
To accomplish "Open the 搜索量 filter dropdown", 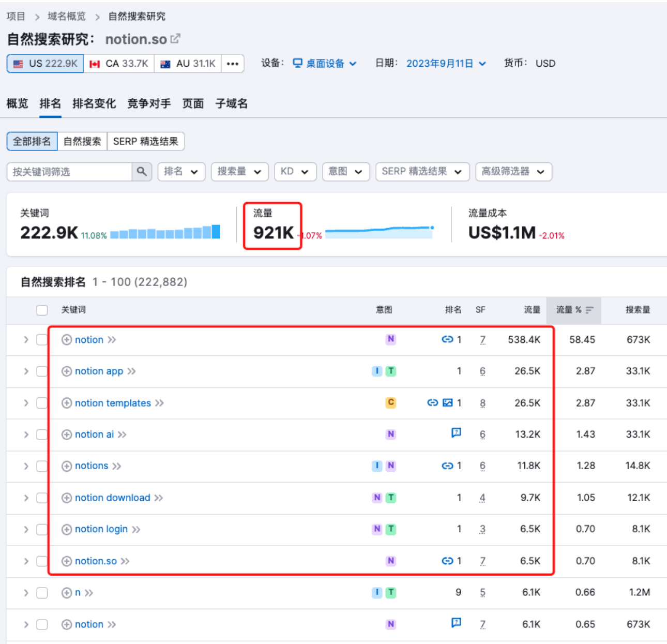I will [239, 172].
